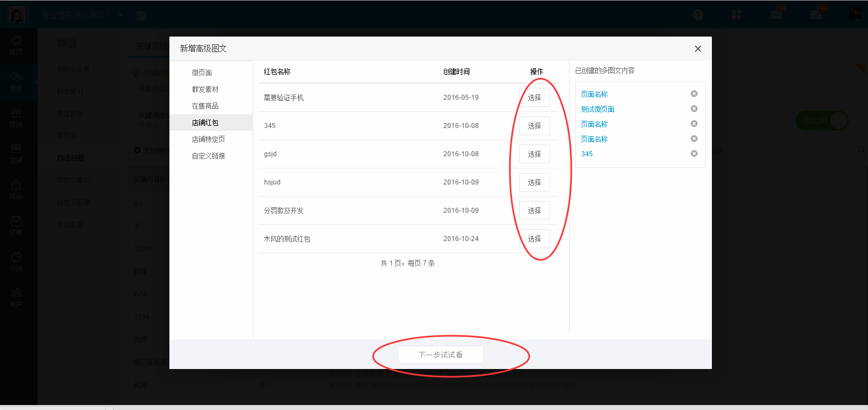Expand the system name dropdown arrow
Viewport: 868px width, 410px height.
121,15
